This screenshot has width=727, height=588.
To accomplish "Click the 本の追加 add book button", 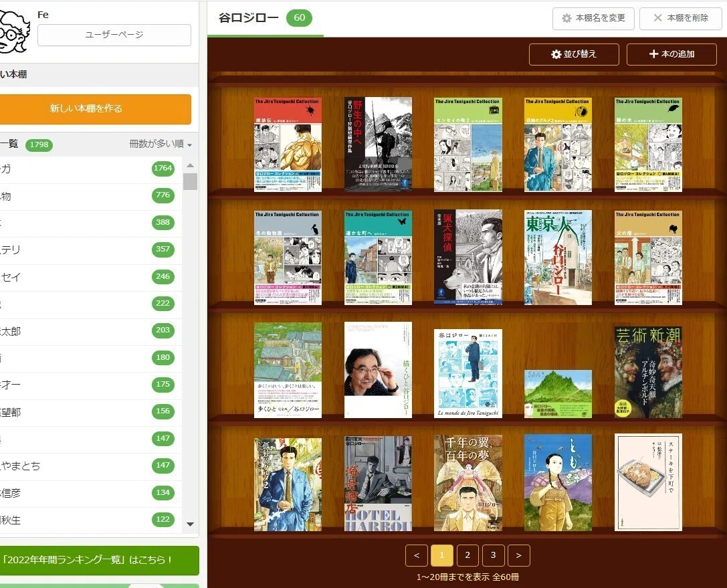I will click(x=671, y=54).
